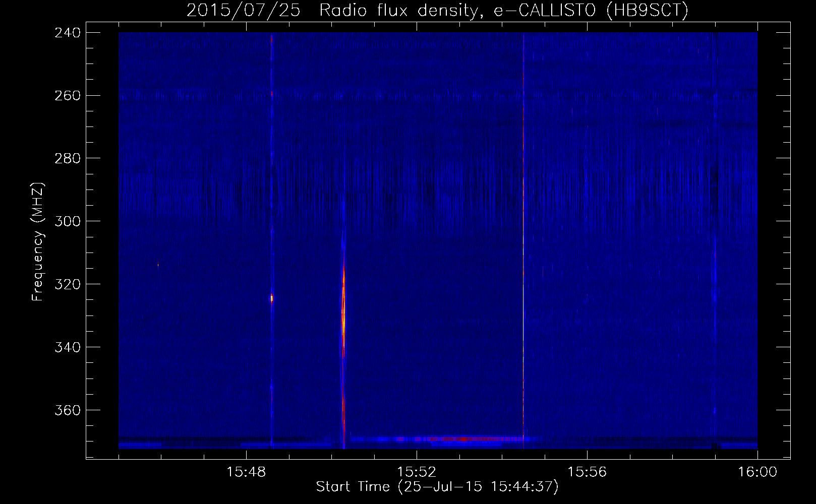The image size is (816, 504).
Task: Click the 360 frequency tick label
Action: tap(67, 411)
